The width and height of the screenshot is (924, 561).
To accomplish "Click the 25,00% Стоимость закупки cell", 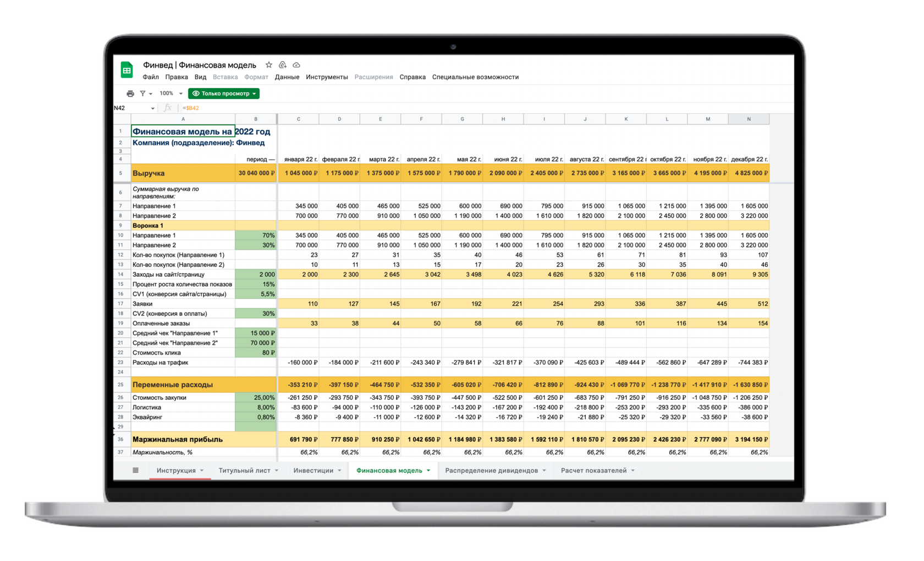I will coord(256,398).
